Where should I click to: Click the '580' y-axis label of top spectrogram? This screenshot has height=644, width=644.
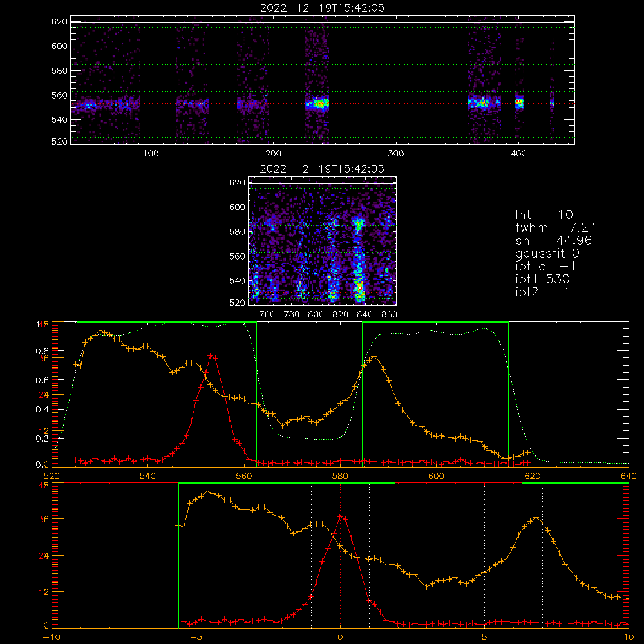click(x=59, y=71)
